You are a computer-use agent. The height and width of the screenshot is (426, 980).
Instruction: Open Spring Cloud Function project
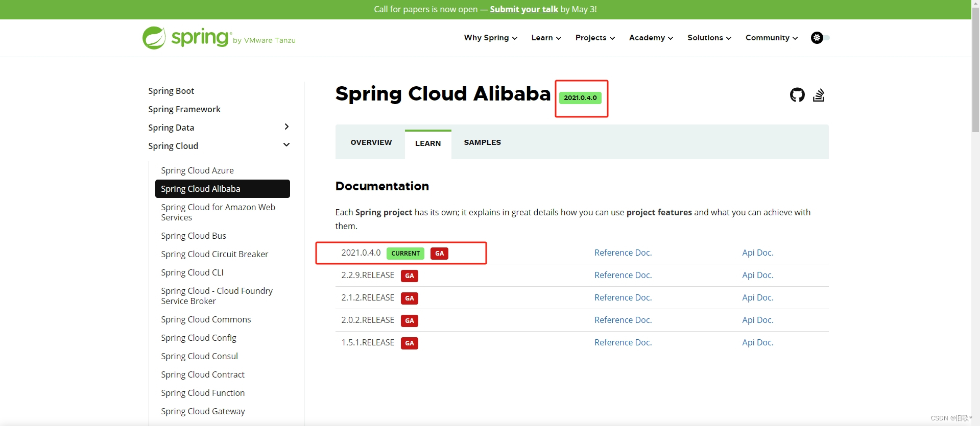(x=203, y=393)
